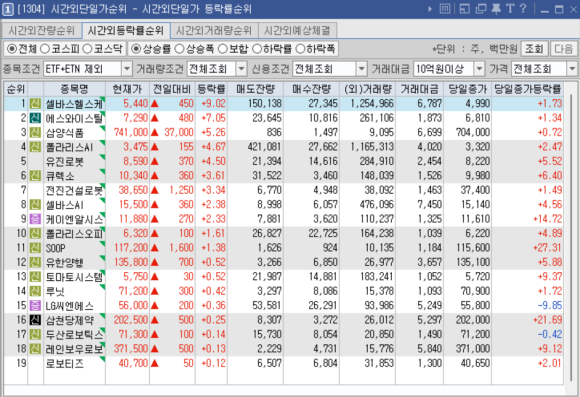Switch to the 시간외예상체결 tab

[297, 30]
